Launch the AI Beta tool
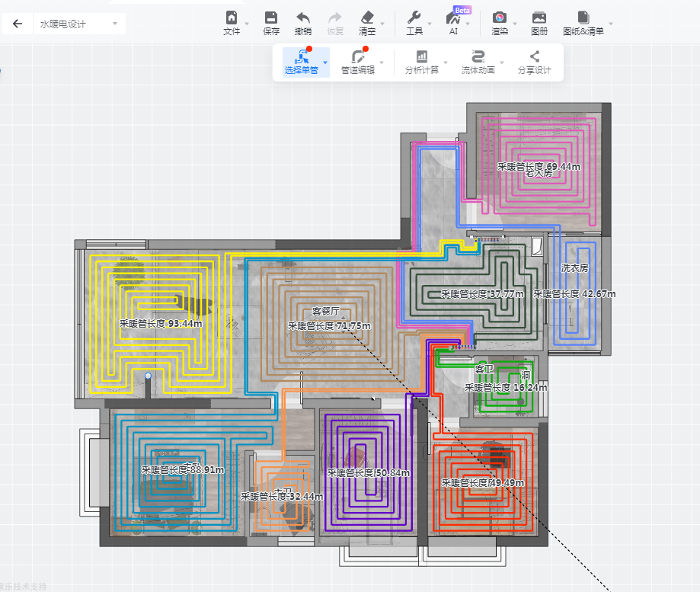Image resolution: width=700 pixels, height=592 pixels. pos(453,23)
